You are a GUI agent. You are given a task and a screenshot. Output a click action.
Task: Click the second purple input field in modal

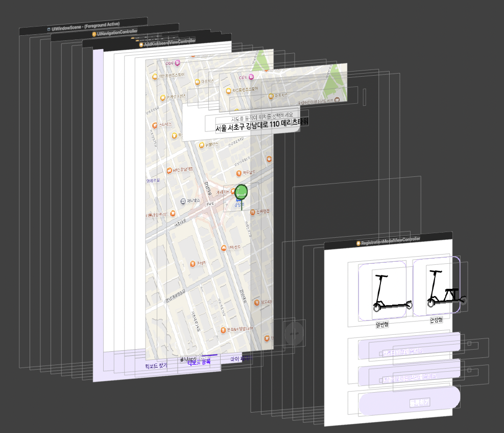coord(409,373)
